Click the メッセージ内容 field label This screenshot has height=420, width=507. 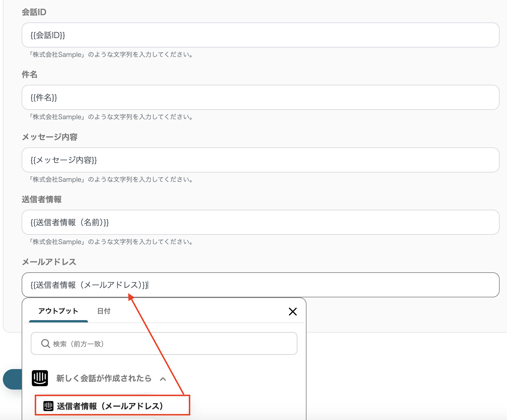point(50,137)
